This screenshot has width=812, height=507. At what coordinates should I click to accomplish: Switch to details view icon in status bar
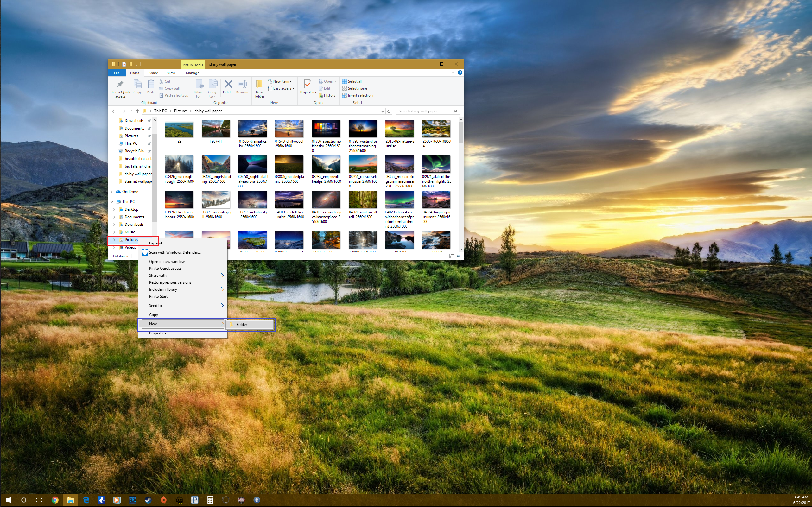[452, 256]
